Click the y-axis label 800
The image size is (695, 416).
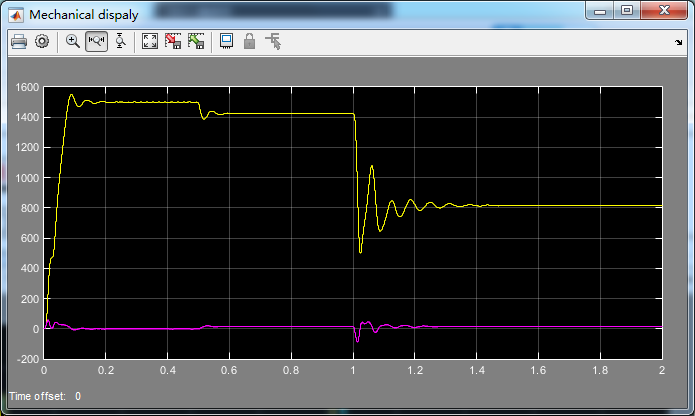[30, 208]
